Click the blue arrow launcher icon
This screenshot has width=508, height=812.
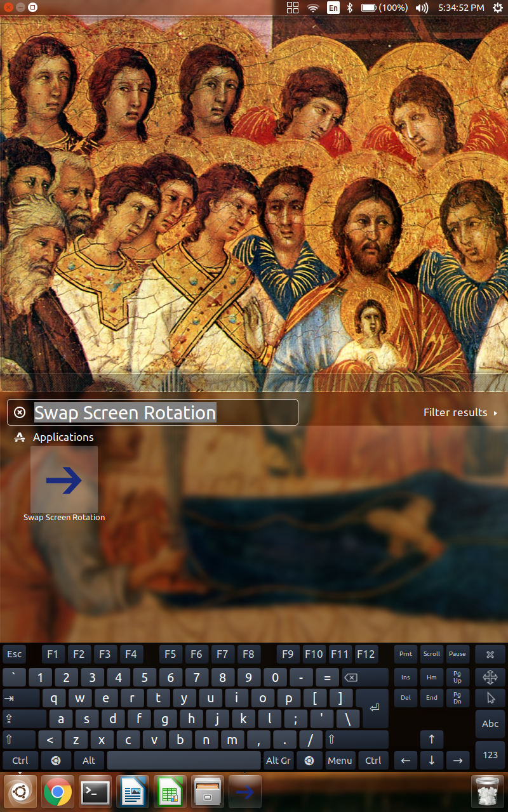pos(245,791)
